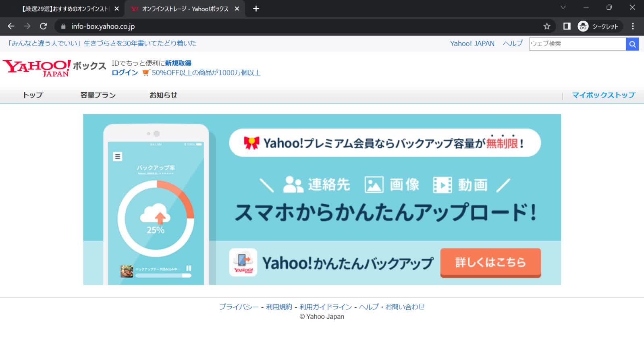Viewport: 644px width, 338px height.
Task: Click the site lock icon
Action: [63, 26]
